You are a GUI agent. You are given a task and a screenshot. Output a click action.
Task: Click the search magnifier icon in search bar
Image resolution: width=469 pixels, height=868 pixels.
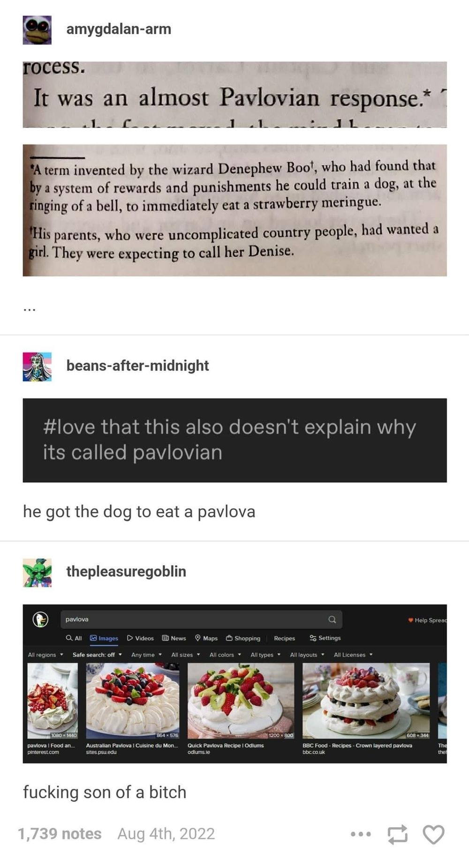[x=332, y=619]
